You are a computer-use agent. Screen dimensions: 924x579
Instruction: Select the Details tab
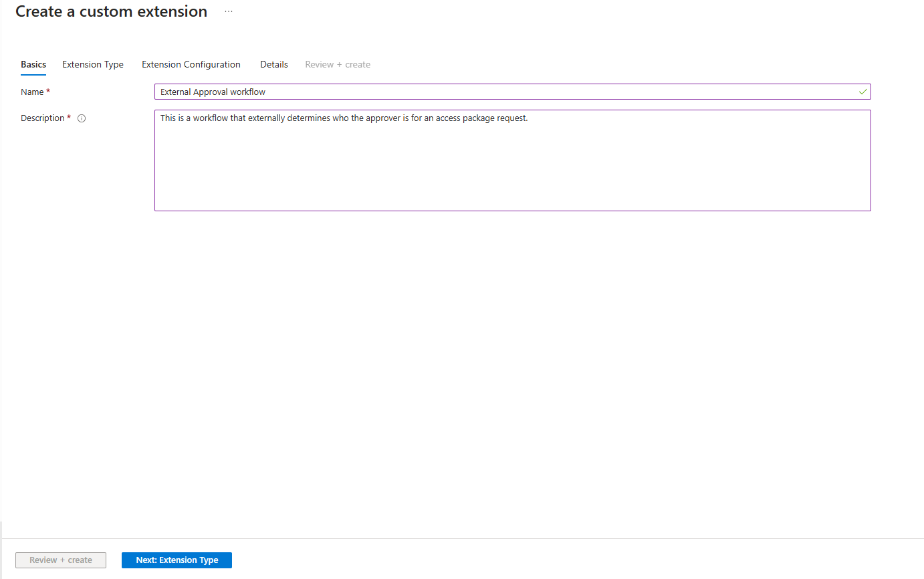[x=274, y=64]
